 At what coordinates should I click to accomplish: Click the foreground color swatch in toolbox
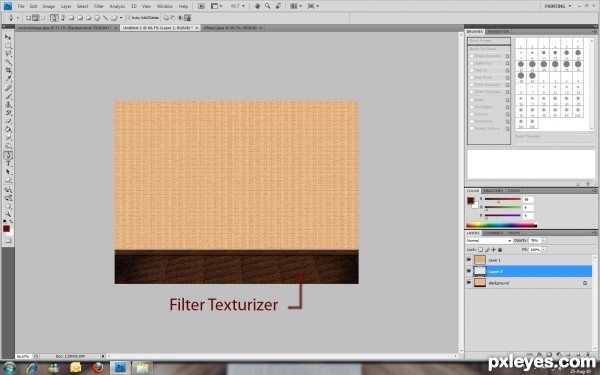tap(6, 228)
